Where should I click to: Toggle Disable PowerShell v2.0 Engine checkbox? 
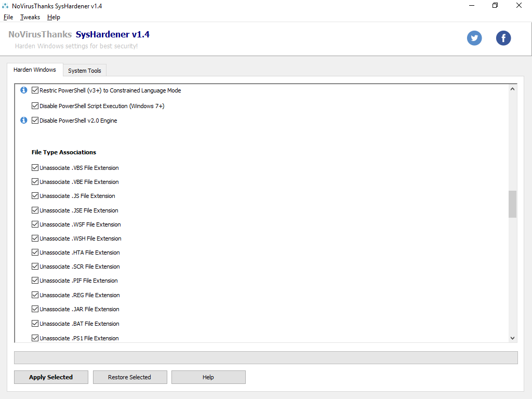35,121
